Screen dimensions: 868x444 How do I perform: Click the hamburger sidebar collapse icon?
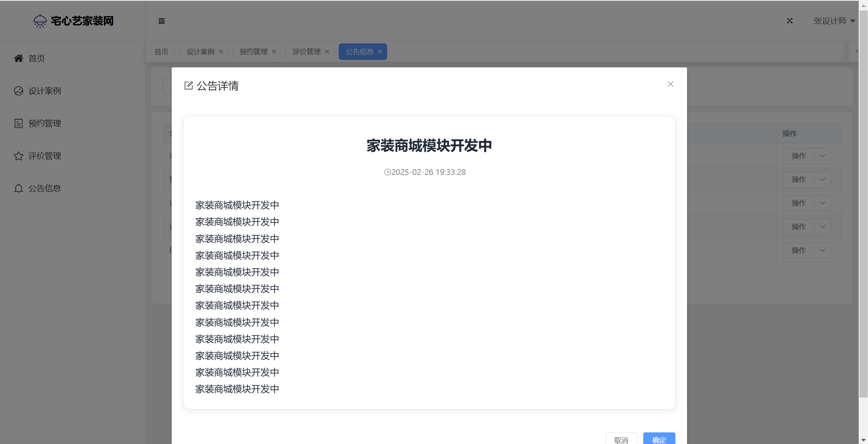[x=162, y=21]
